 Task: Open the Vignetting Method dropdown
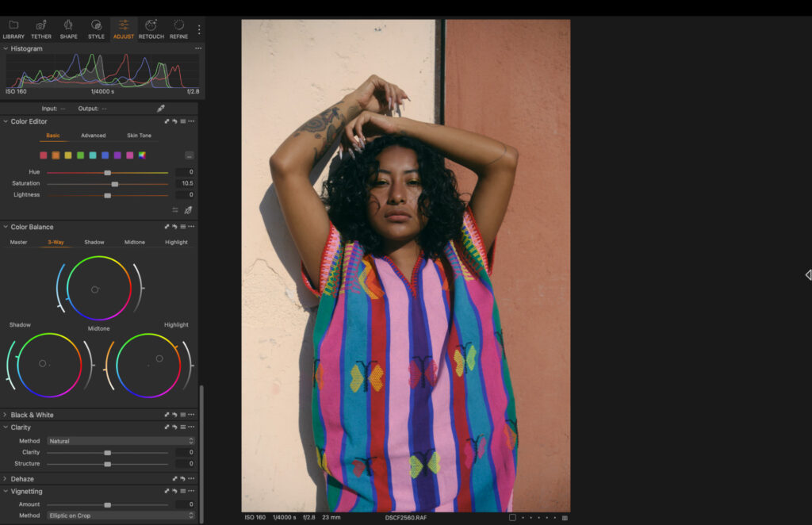tap(121, 515)
